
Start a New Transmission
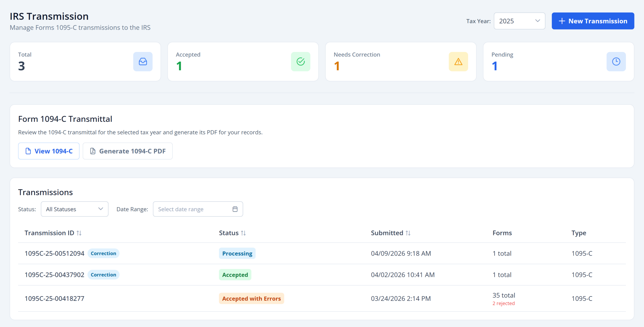(593, 21)
